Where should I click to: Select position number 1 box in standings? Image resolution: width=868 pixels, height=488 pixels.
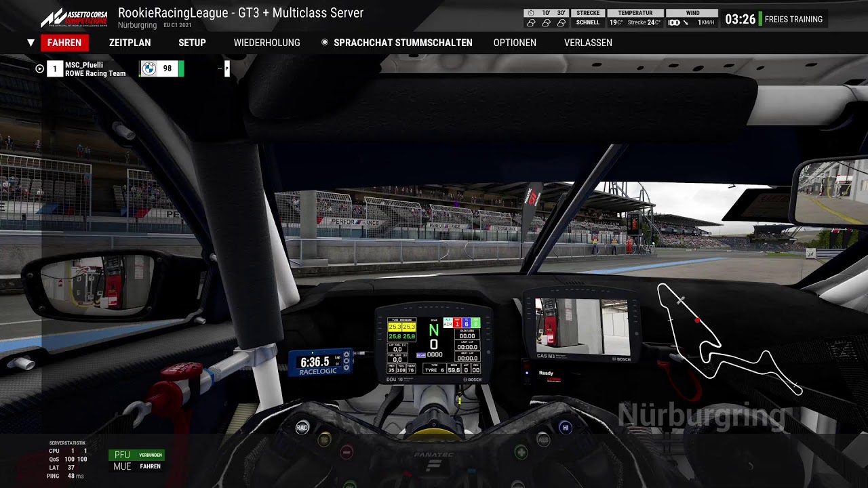(55, 68)
